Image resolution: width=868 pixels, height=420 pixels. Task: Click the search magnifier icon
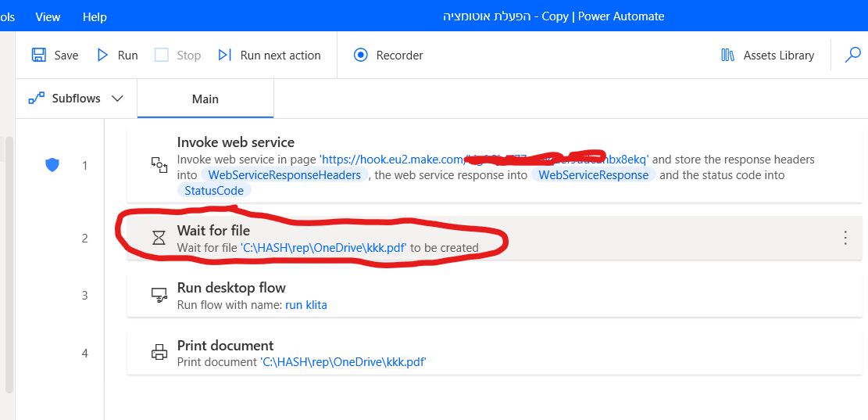(x=853, y=55)
